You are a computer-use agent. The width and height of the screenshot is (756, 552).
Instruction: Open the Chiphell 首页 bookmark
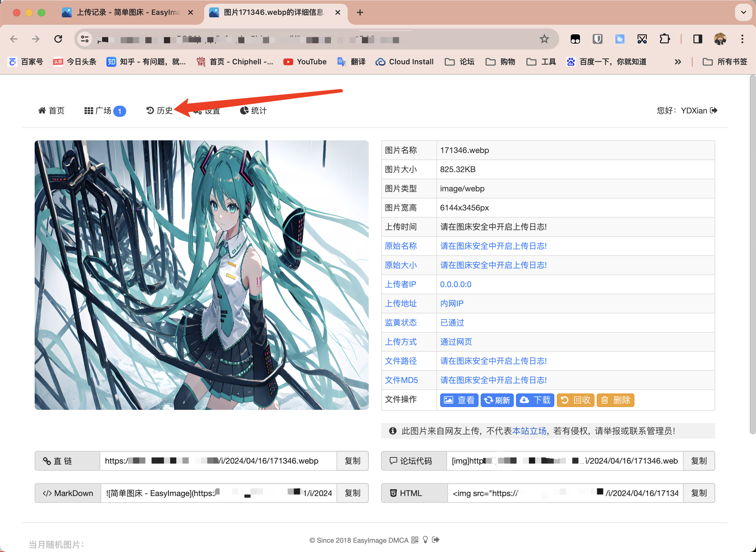pos(235,62)
